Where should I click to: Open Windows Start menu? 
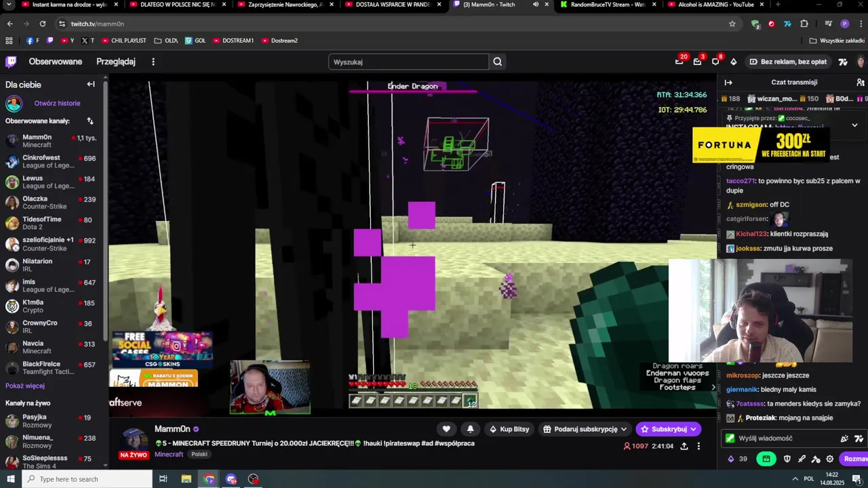pos(10,479)
